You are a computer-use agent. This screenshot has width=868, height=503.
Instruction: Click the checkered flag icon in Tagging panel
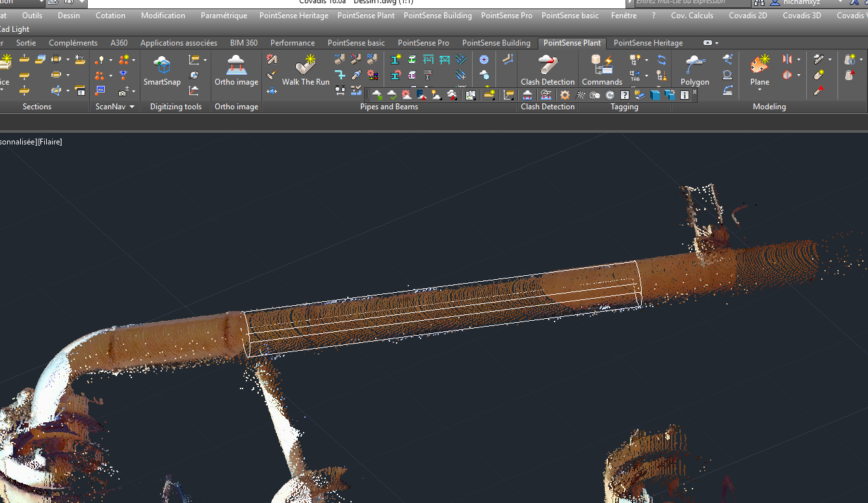pyautogui.click(x=581, y=94)
